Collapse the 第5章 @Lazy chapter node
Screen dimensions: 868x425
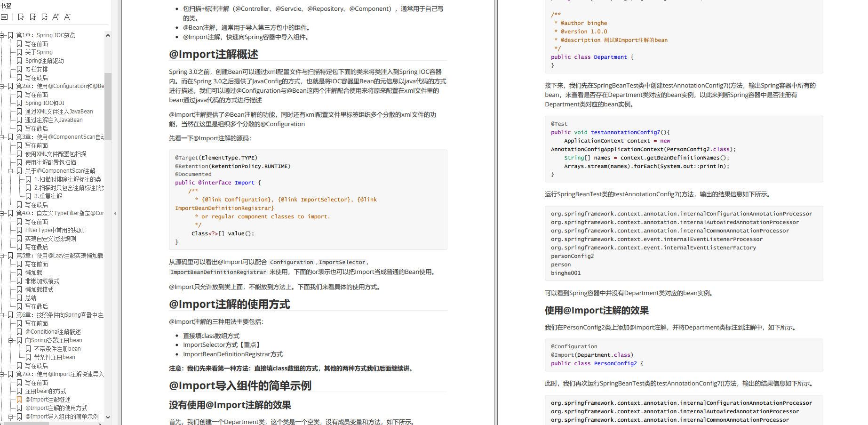point(2,256)
